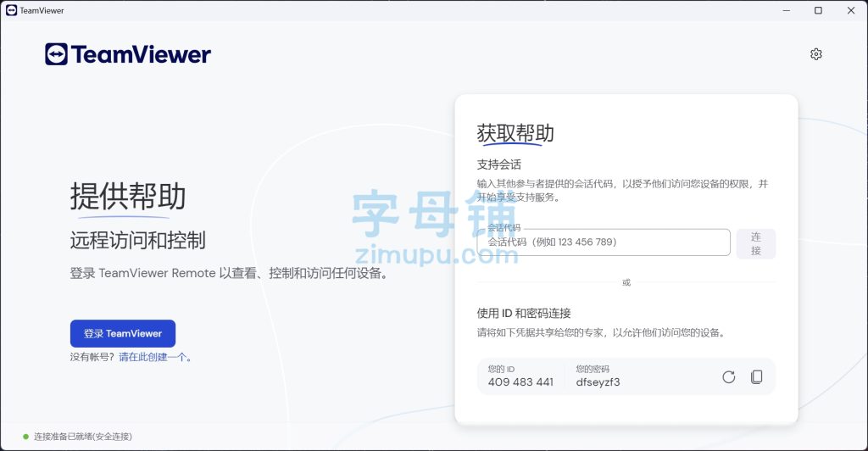Viewport: 868px width, 451px height.
Task: Click the 支持会话 label
Action: pyautogui.click(x=498, y=164)
